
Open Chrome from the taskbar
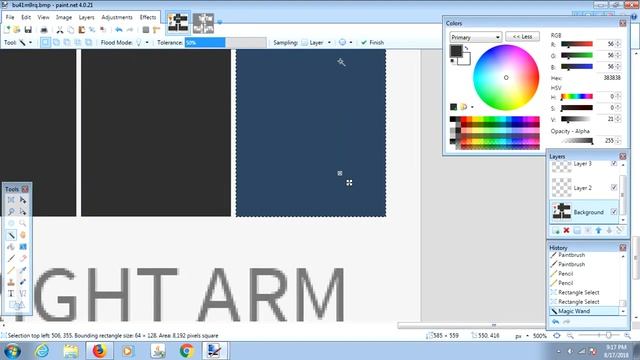click(187, 351)
